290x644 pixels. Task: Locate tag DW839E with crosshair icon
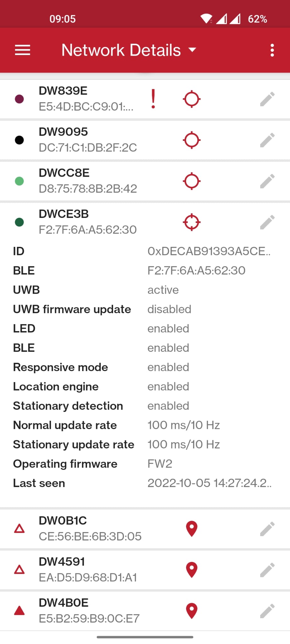191,99
